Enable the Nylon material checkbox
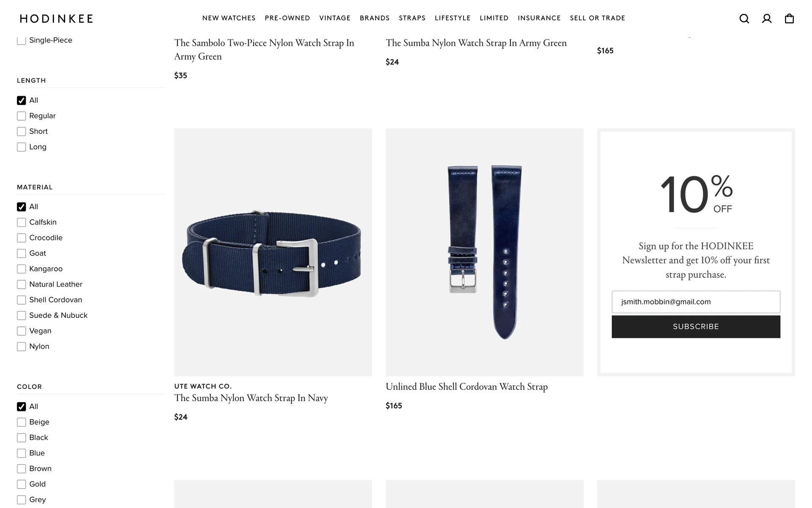Image resolution: width=812 pixels, height=508 pixels. coord(22,347)
